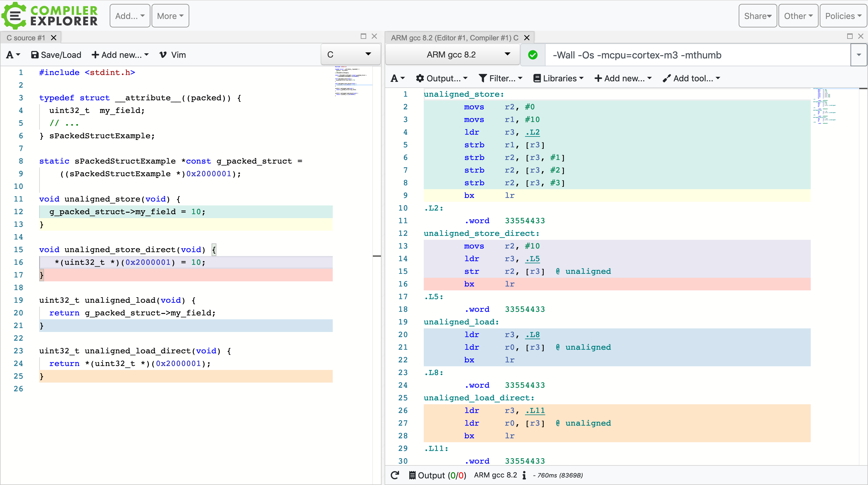Toggle Vim mode in source editor
This screenshot has width=868, height=485.
pos(172,55)
